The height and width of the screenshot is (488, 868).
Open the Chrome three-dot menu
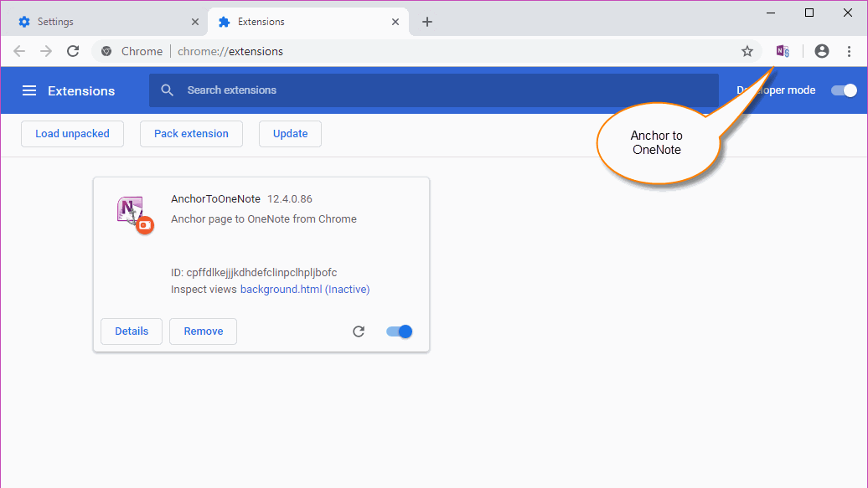tap(849, 51)
